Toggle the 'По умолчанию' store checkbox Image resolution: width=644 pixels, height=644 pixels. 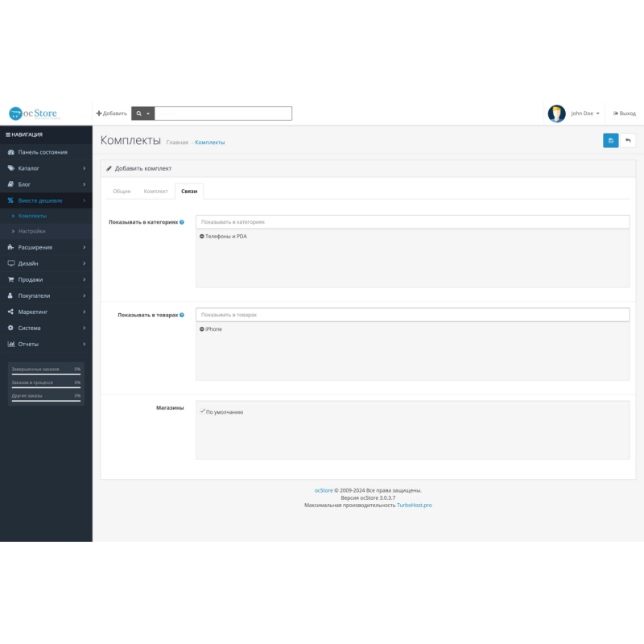coord(202,411)
